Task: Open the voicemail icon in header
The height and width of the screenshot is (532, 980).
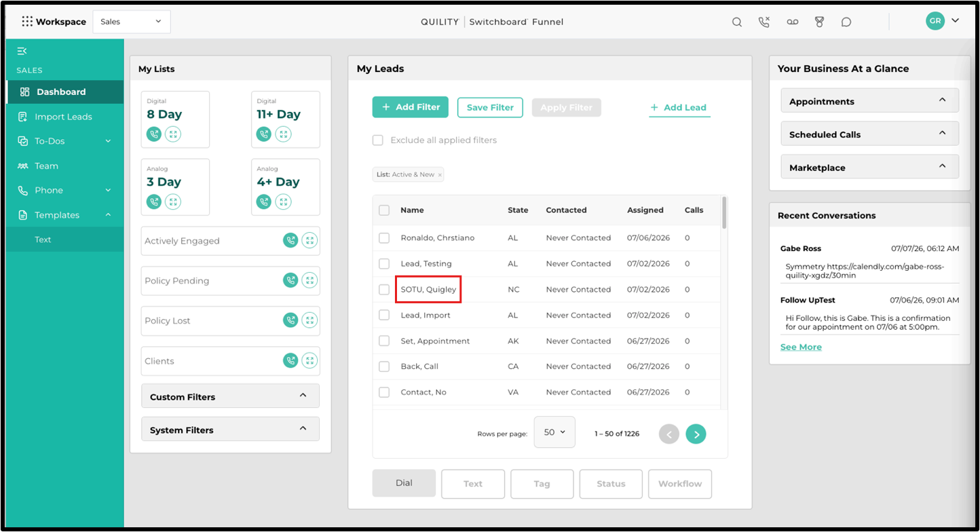Action: tap(793, 22)
